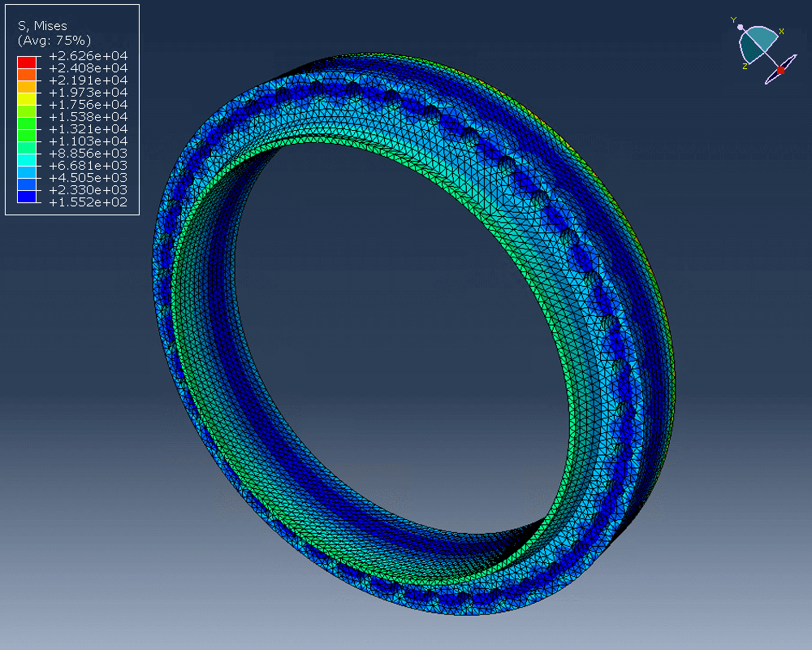Click legend value +1.103e+04
This screenshot has width=812, height=650.
pos(88,141)
